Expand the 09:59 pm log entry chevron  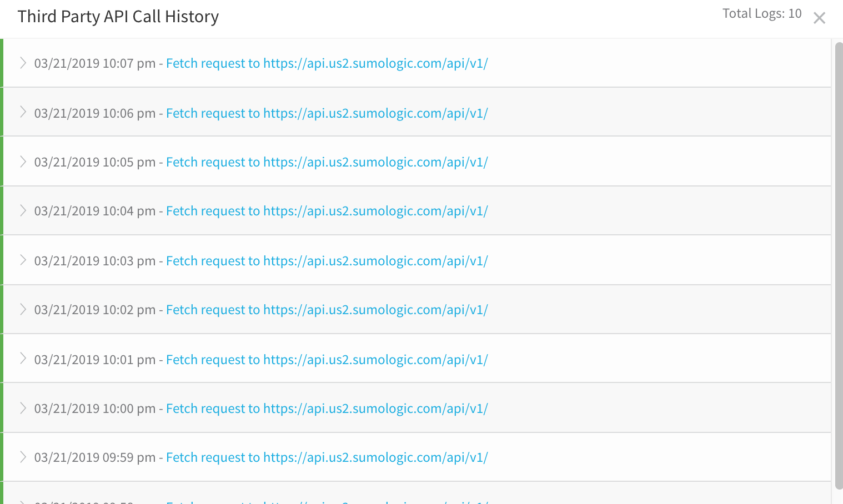click(x=23, y=457)
